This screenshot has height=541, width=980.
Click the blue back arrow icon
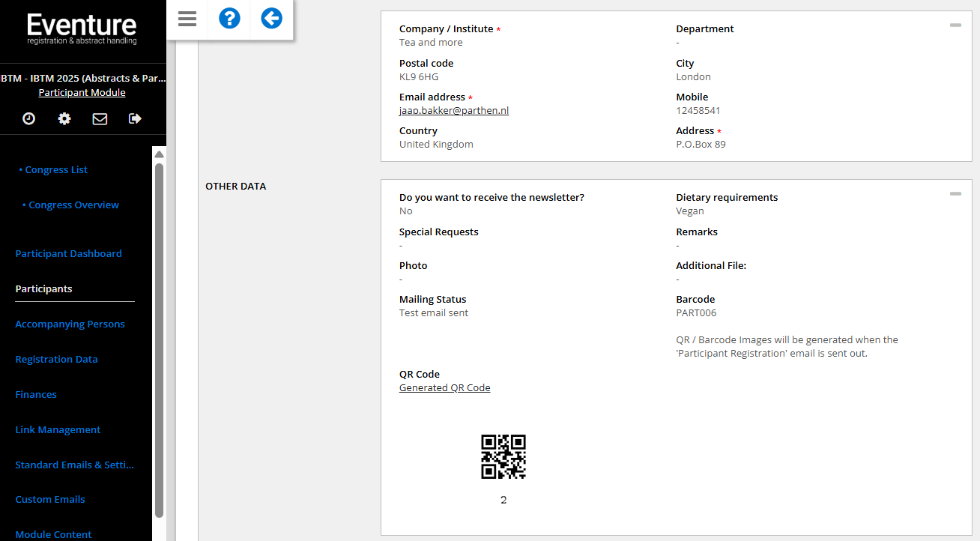pyautogui.click(x=271, y=19)
